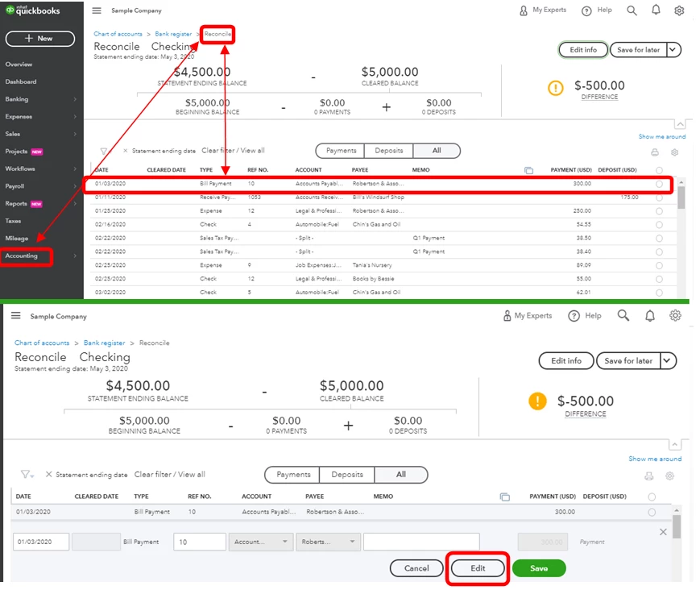Mark 02/16/2020 Check 54.55 row cleared
This screenshot has width=700, height=611.
click(659, 225)
